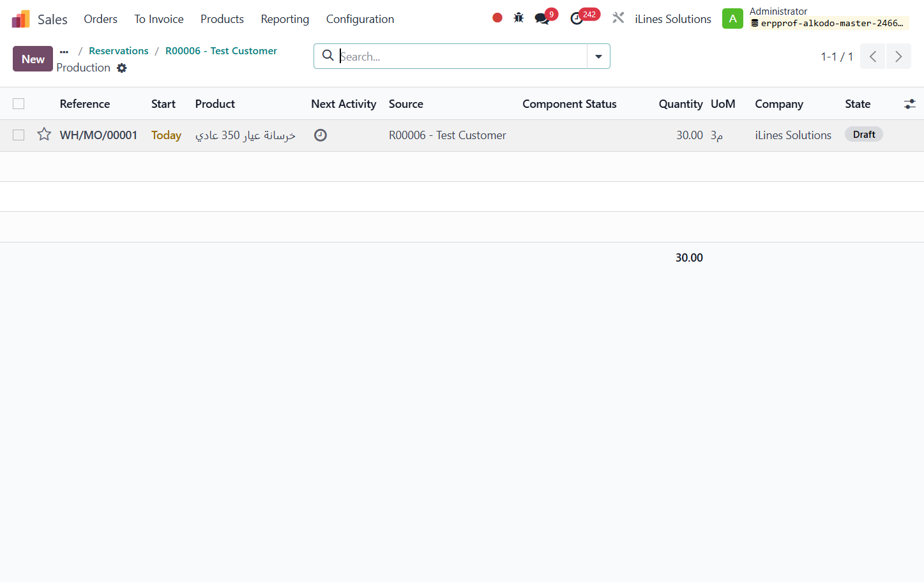Open activities clock icon with 242 badge
The width and height of the screenshot is (924, 582).
577,19
